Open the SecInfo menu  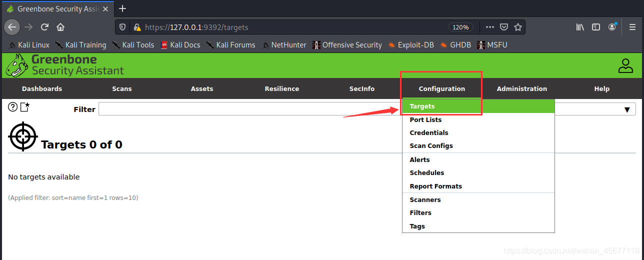[362, 88]
